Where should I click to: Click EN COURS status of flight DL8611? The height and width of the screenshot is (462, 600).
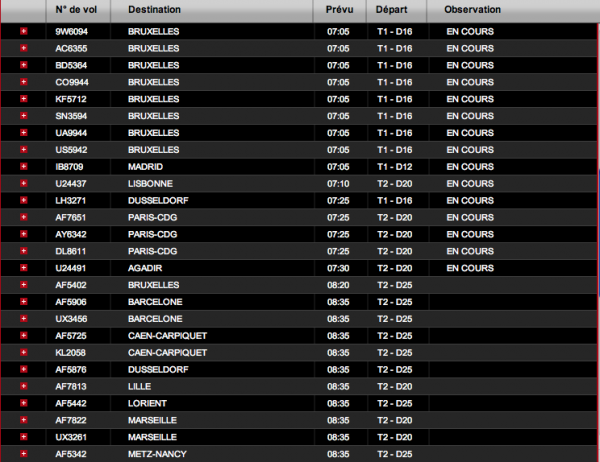pos(469,251)
